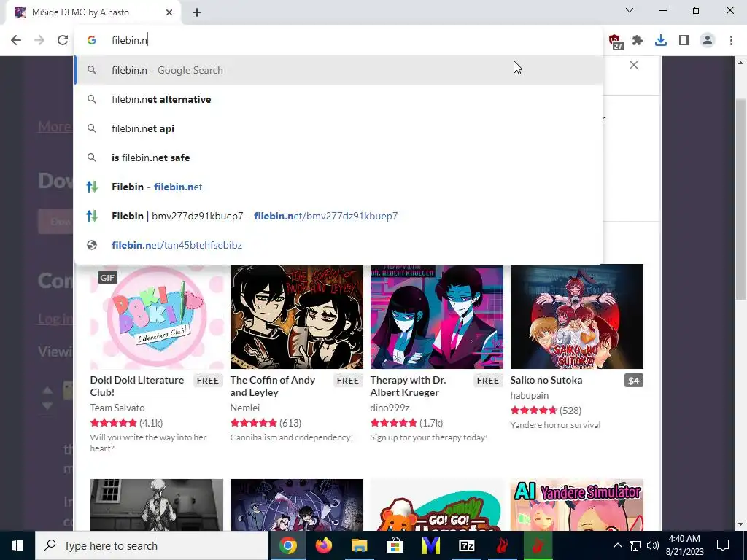This screenshot has height=560, width=747.
Task: Open the network tray icon
Action: (635, 545)
